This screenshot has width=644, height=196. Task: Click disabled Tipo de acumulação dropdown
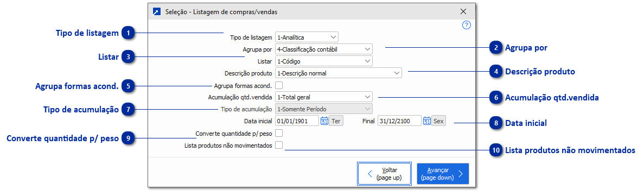(324, 109)
